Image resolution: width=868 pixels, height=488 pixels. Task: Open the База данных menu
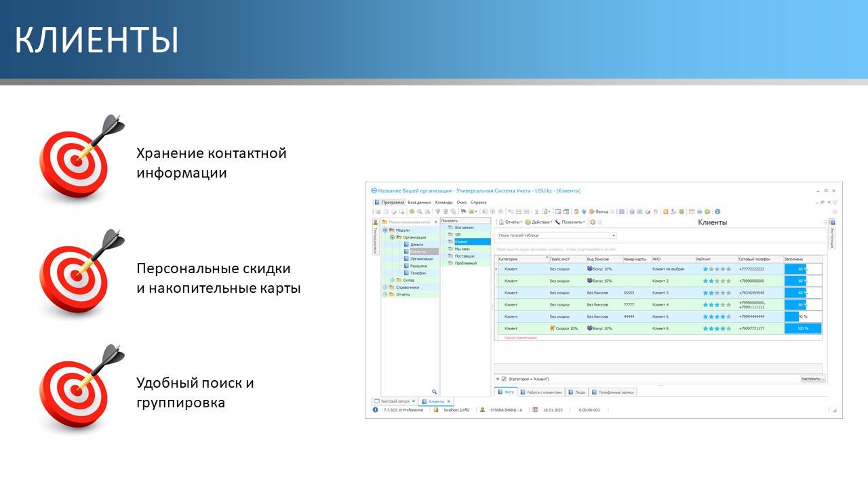click(419, 202)
